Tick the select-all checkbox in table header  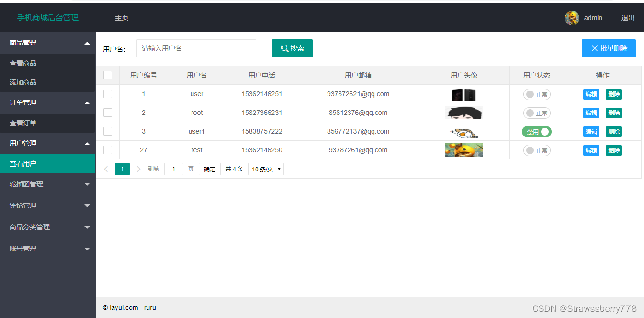coord(108,75)
